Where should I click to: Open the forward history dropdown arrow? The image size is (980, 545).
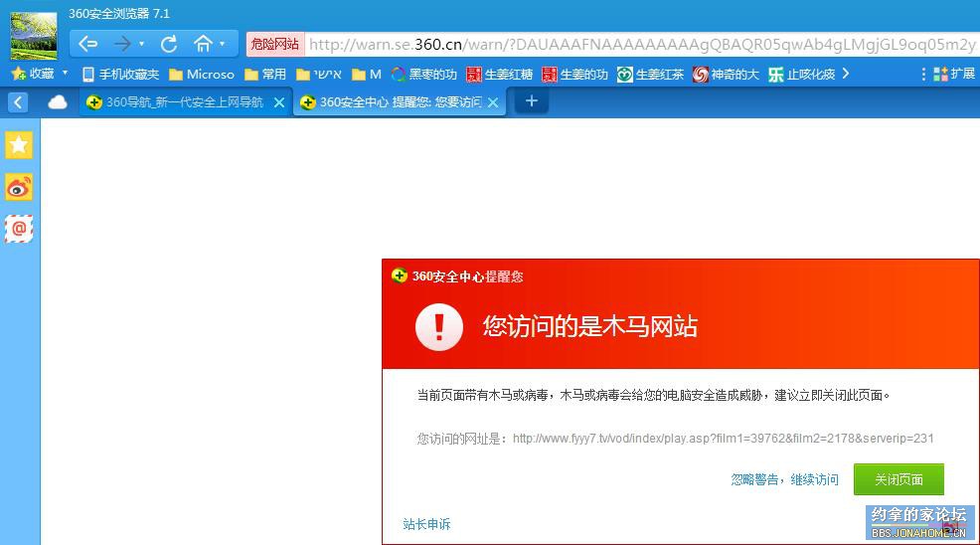click(142, 44)
